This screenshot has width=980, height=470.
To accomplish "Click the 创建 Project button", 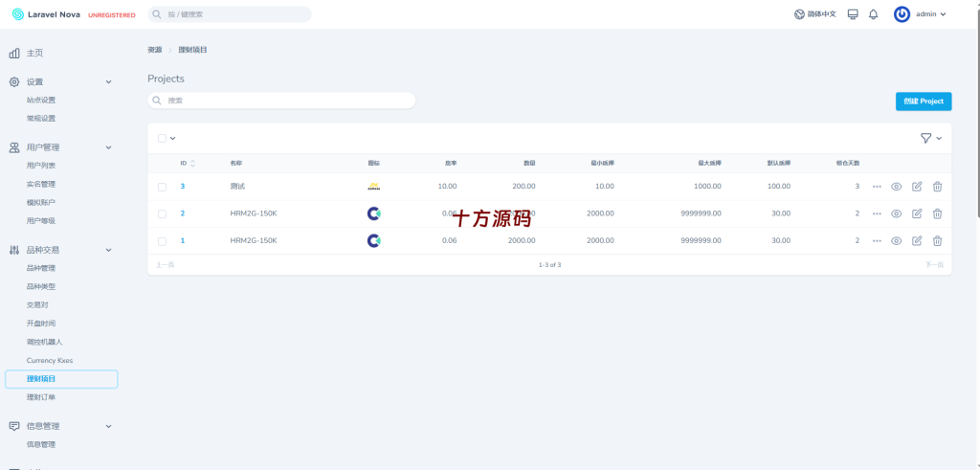I will coord(924,101).
